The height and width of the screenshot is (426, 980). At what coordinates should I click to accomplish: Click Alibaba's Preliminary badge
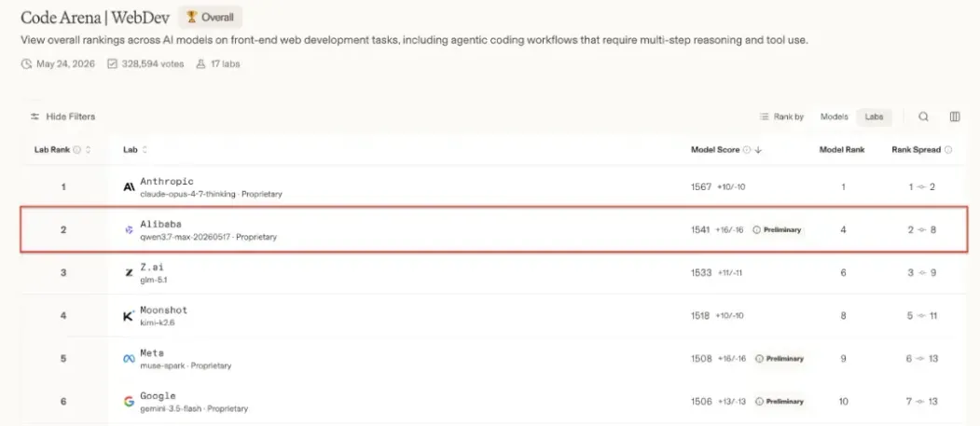pyautogui.click(x=777, y=230)
